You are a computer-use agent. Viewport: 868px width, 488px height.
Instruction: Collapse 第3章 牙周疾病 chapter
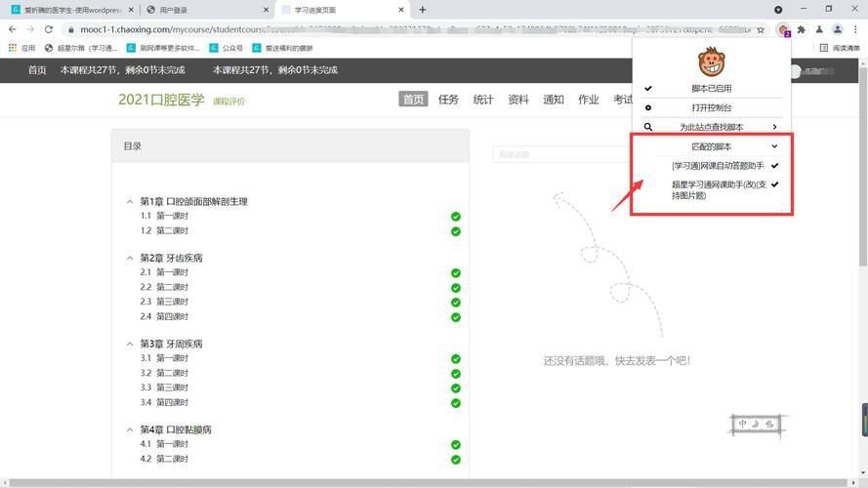click(130, 345)
